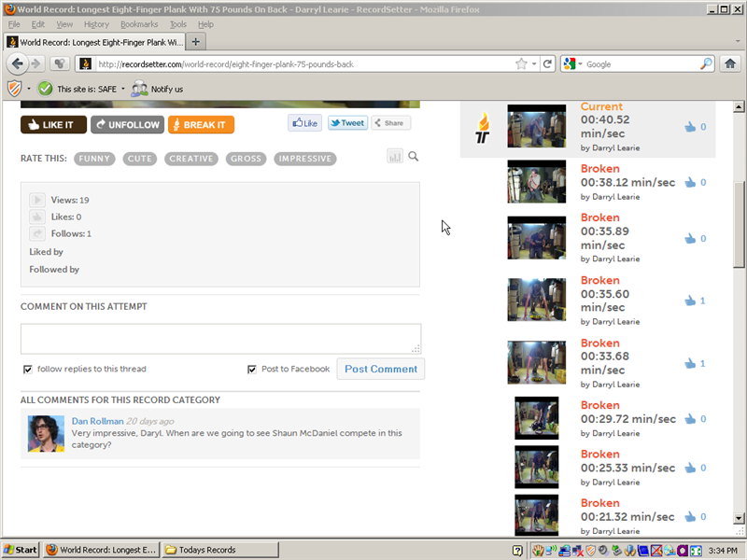Click the page scrollbar up arrow
Screen dimensions: 747x560
pos(739,106)
